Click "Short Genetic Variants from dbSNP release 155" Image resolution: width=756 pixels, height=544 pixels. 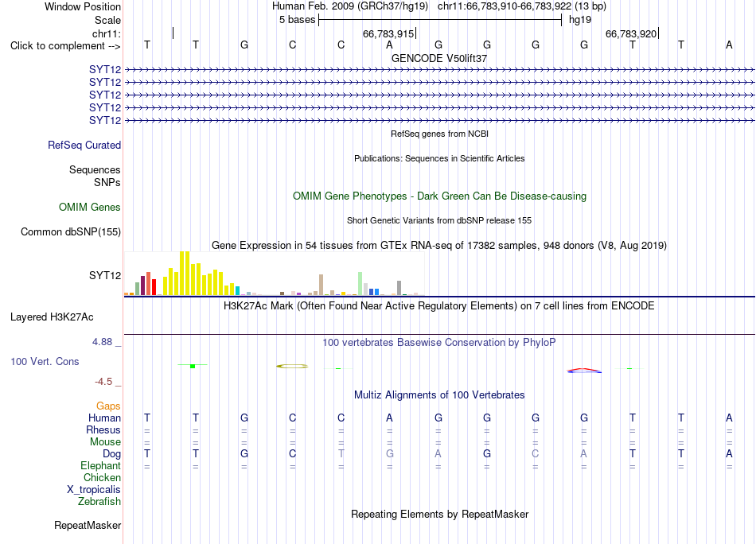click(x=439, y=220)
